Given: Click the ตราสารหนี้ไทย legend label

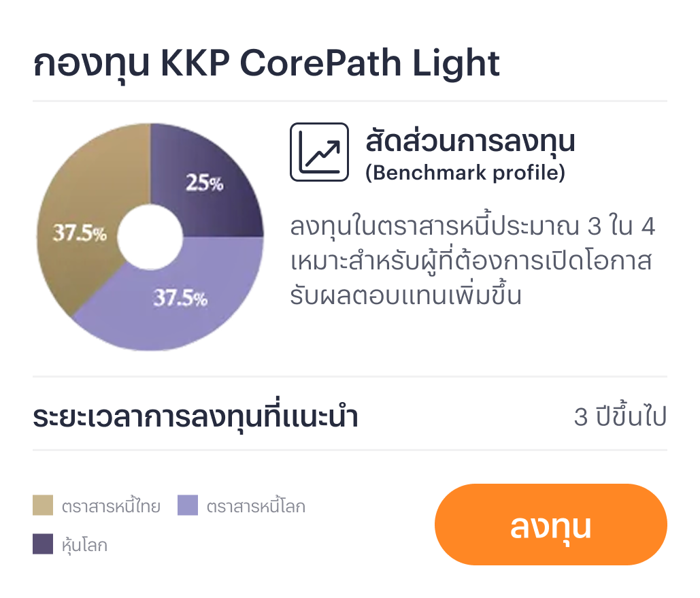Looking at the screenshot, I should [111, 507].
